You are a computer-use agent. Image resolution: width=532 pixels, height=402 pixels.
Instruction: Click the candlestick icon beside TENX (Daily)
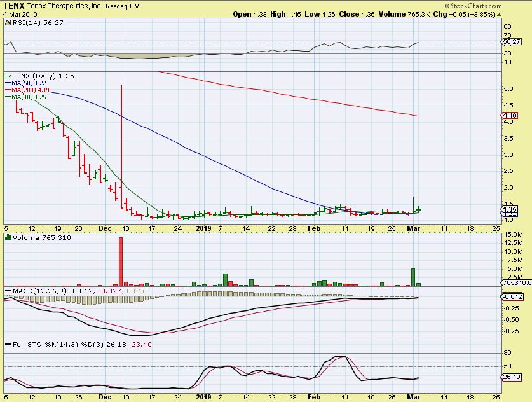tap(8, 76)
